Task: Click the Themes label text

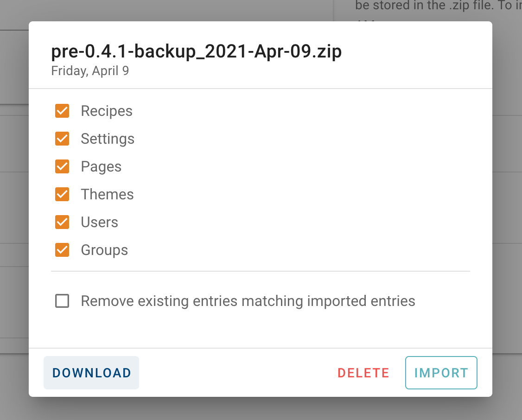Action: coord(107,194)
